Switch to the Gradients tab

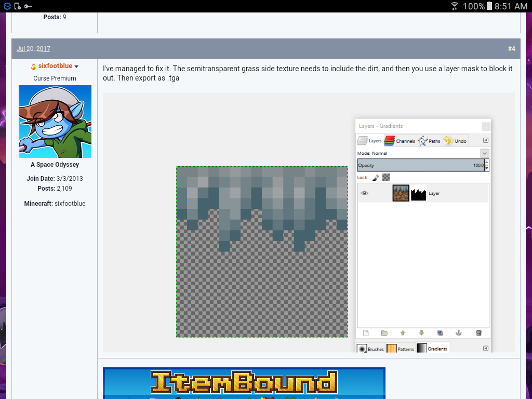pos(432,348)
